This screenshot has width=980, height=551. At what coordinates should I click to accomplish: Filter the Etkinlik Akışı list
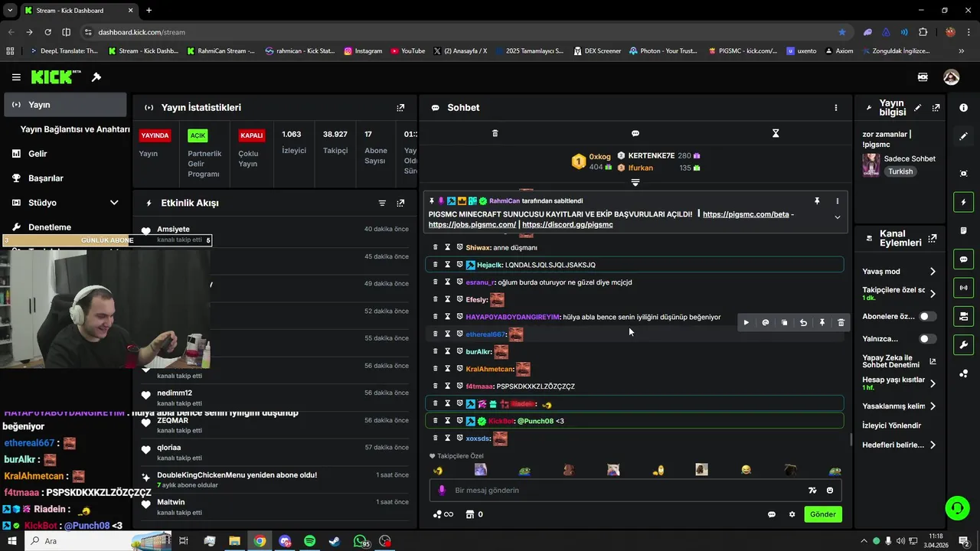click(382, 203)
